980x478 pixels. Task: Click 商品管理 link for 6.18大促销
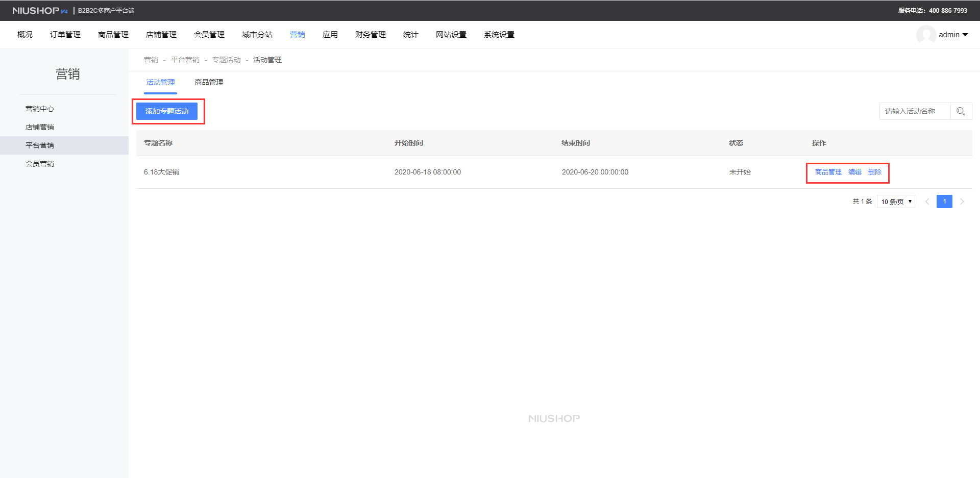(828, 172)
